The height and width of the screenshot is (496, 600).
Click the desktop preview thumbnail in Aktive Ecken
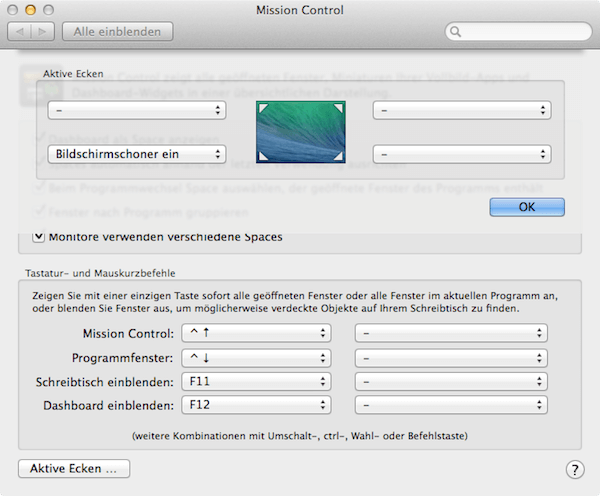coord(301,132)
